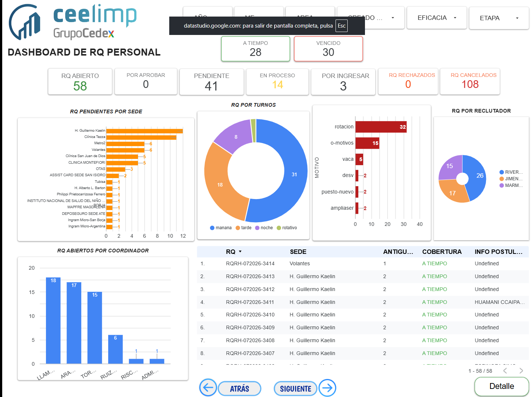Screen dimensions: 532x397
Task: Select the VENCIDO scorecard
Action: click(x=328, y=49)
